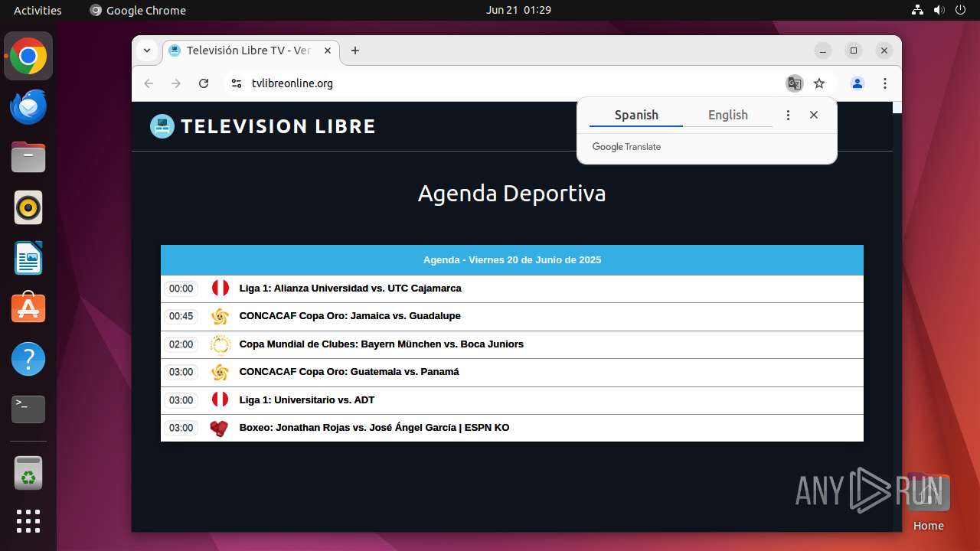Open the Google Translate icon in address bar

coord(795,83)
